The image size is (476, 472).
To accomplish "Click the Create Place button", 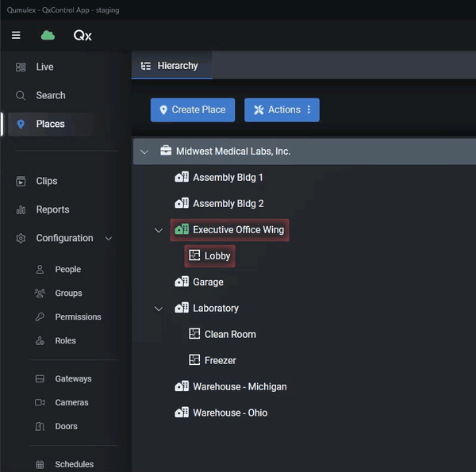I will [193, 110].
